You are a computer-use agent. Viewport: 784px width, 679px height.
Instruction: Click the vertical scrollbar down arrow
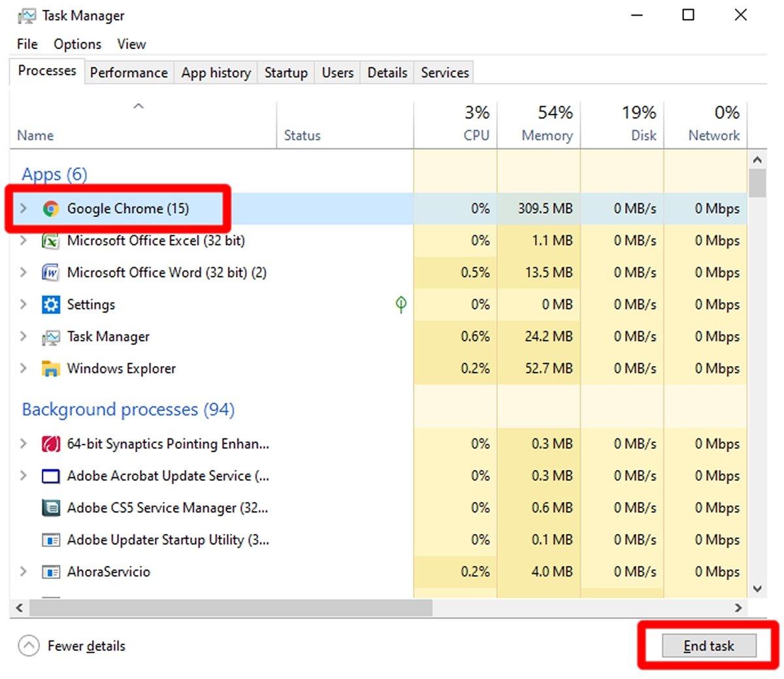(x=757, y=589)
